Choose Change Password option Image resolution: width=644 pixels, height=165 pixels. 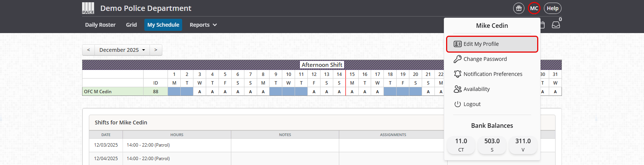click(x=485, y=59)
